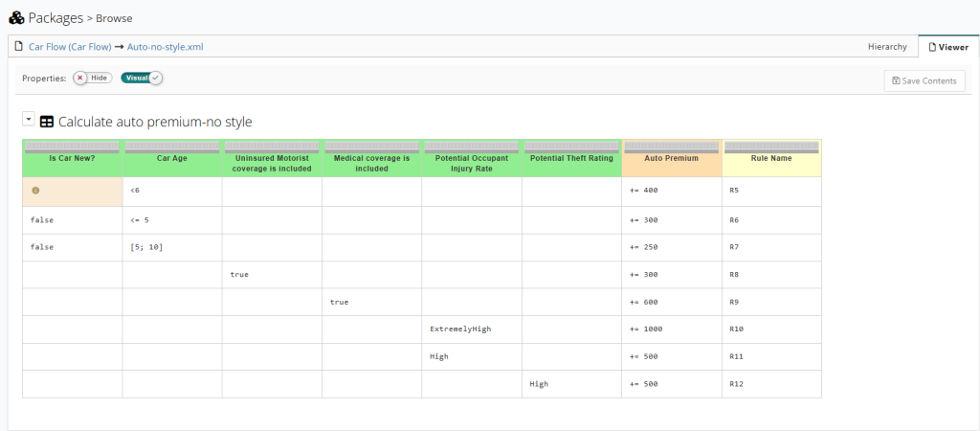Select Potential Theft Rating column header
Screen dimensions: 980x431
coord(572,158)
